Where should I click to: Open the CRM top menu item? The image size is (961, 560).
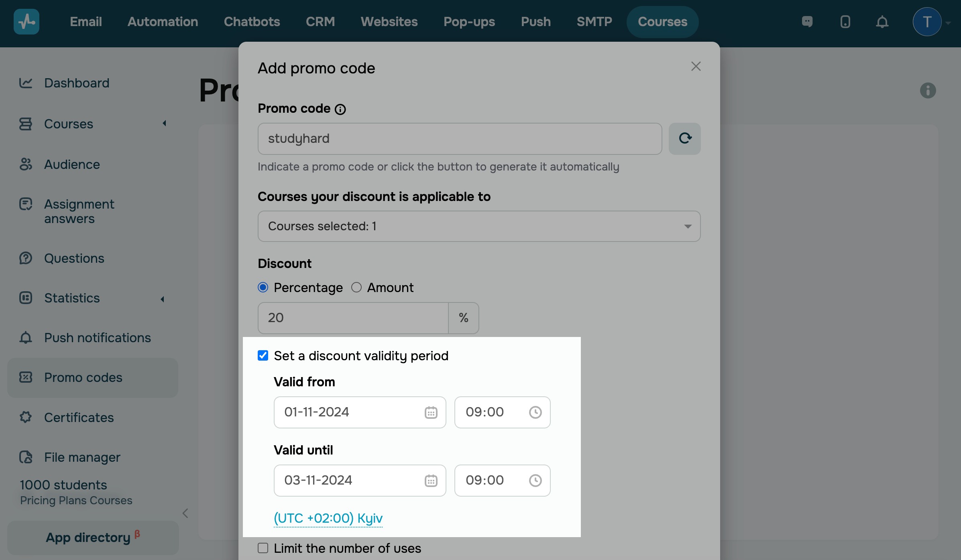click(320, 22)
